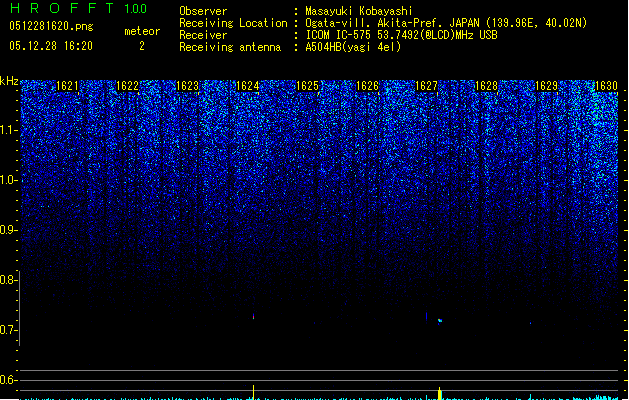
Task: Click the 0.7 kHz axis tick label
Action: pyautogui.click(x=9, y=330)
